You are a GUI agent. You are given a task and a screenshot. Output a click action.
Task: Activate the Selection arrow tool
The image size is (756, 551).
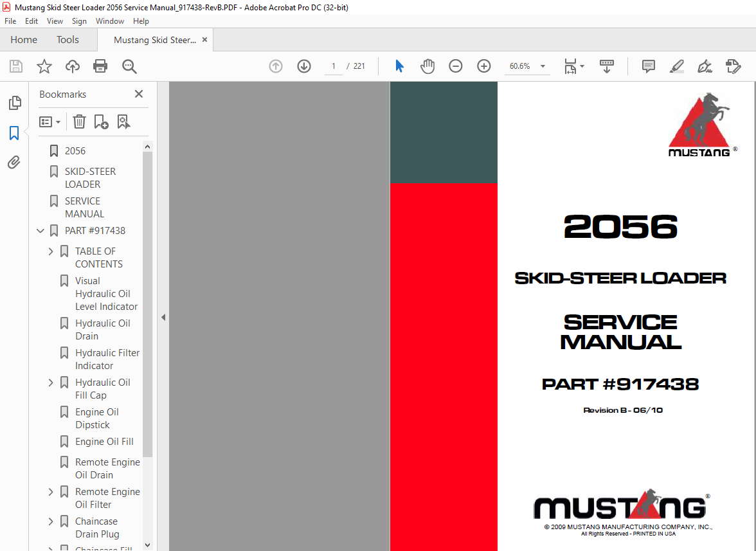click(399, 66)
